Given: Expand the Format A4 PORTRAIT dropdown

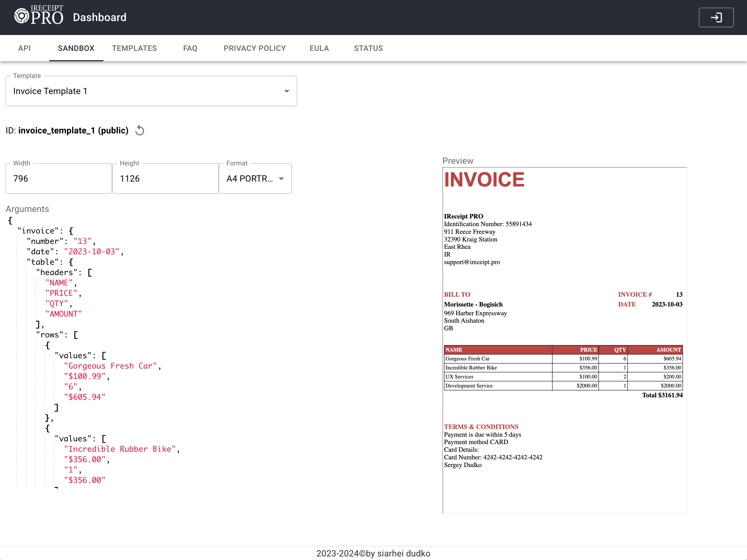Looking at the screenshot, I should [255, 179].
